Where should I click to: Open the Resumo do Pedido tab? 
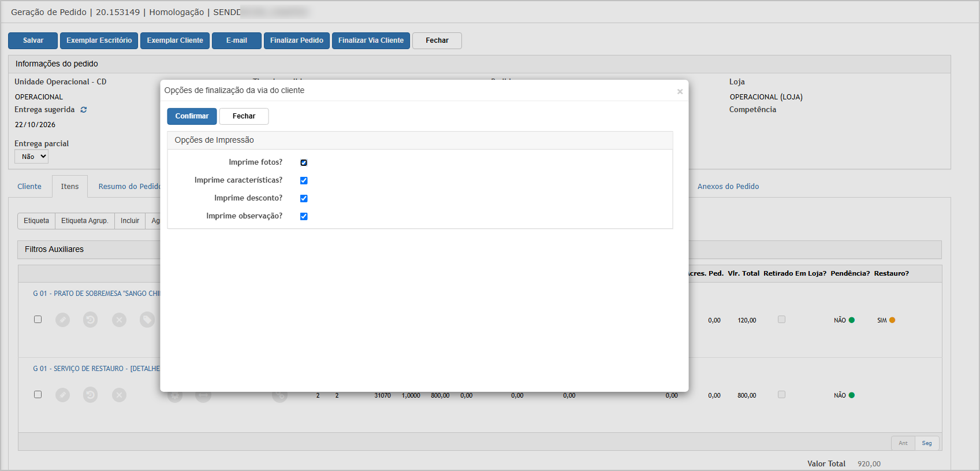tap(129, 187)
